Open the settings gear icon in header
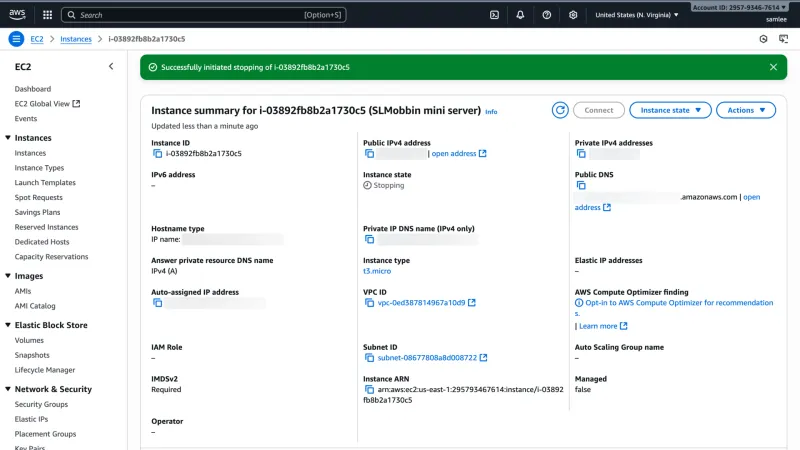This screenshot has height=450, width=800. click(573, 15)
